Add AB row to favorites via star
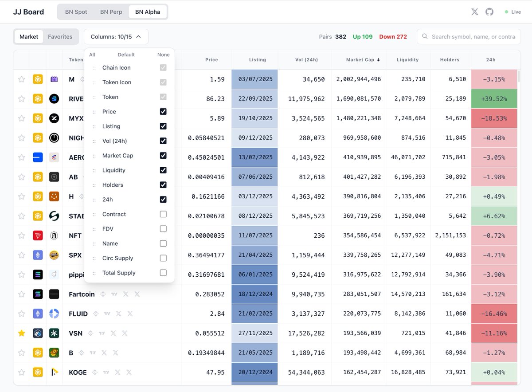Screen dimensions: 532x392 coord(21,177)
